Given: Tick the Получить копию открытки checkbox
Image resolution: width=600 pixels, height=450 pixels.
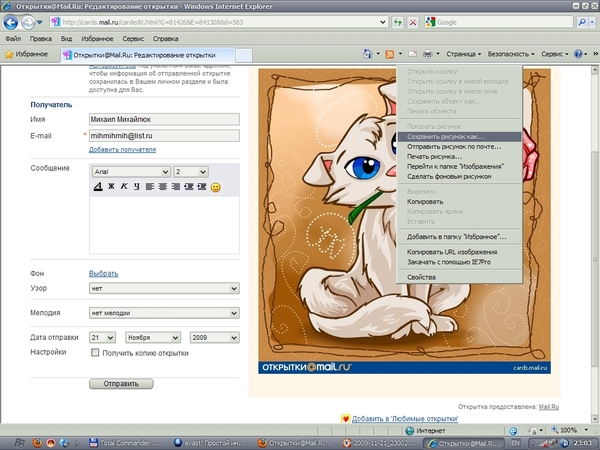Looking at the screenshot, I should pyautogui.click(x=95, y=352).
